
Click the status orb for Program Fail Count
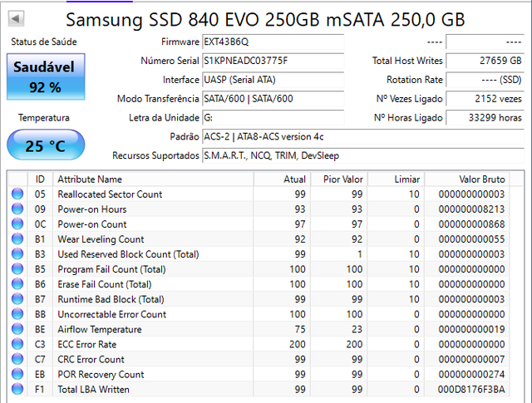coord(17,269)
